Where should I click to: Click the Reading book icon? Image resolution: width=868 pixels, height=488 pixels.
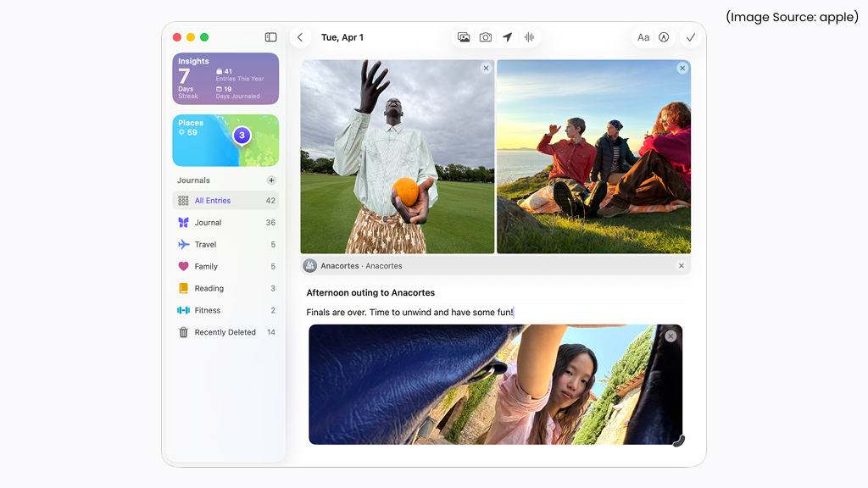[x=185, y=288]
